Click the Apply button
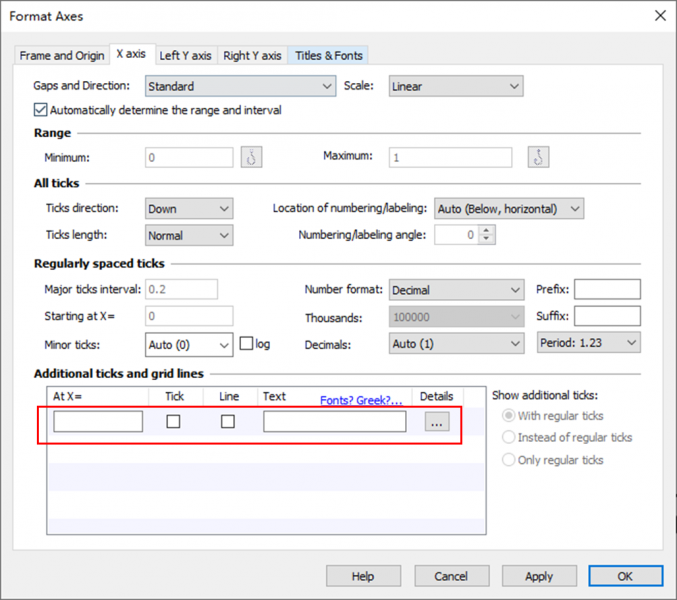 [539, 576]
